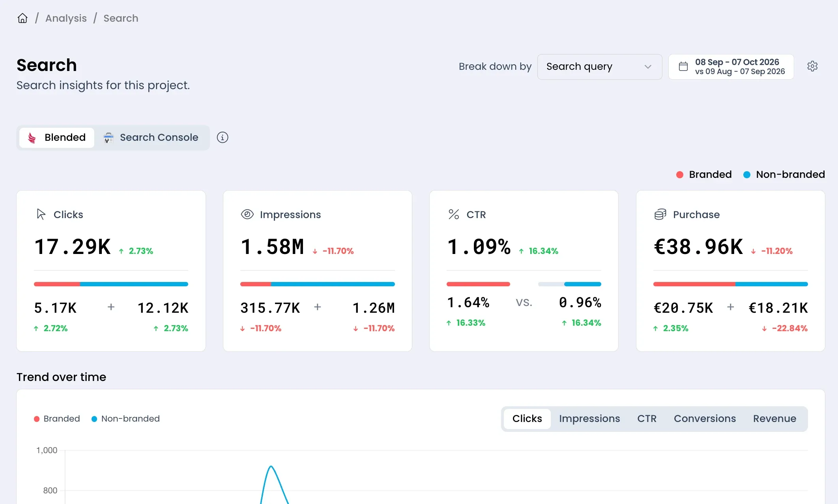Click the Impressions eye icon
The width and height of the screenshot is (838, 504).
pos(247,214)
